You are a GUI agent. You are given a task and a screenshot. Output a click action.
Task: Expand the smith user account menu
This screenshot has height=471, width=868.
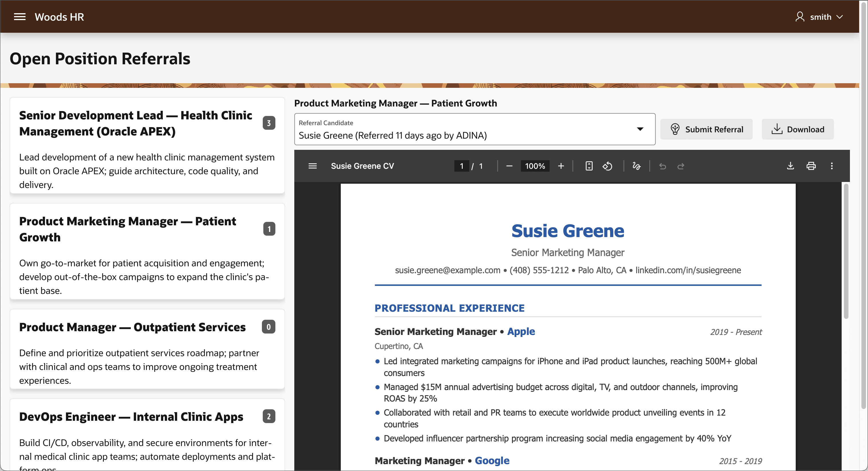tap(819, 17)
